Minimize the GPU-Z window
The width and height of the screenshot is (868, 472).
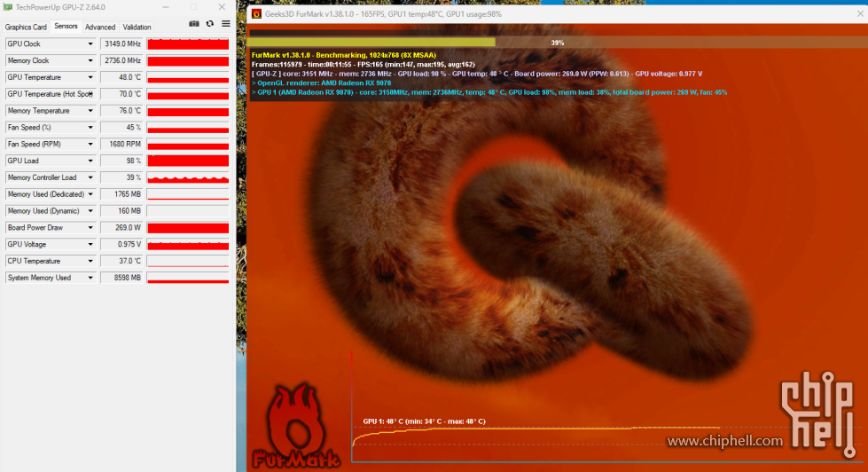[x=166, y=7]
